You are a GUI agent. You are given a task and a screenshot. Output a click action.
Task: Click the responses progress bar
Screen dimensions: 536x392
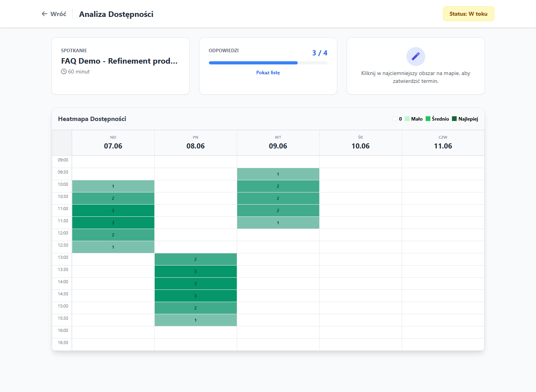coord(268,63)
